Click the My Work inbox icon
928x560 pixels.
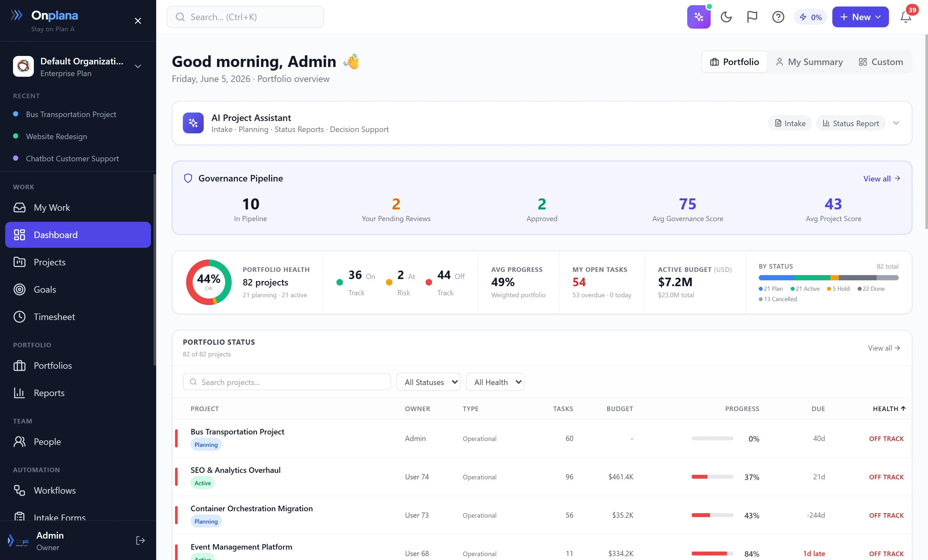point(20,207)
